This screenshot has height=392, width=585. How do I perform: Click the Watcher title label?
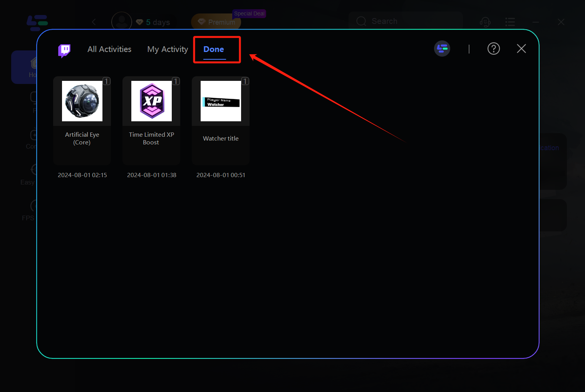pyautogui.click(x=221, y=138)
